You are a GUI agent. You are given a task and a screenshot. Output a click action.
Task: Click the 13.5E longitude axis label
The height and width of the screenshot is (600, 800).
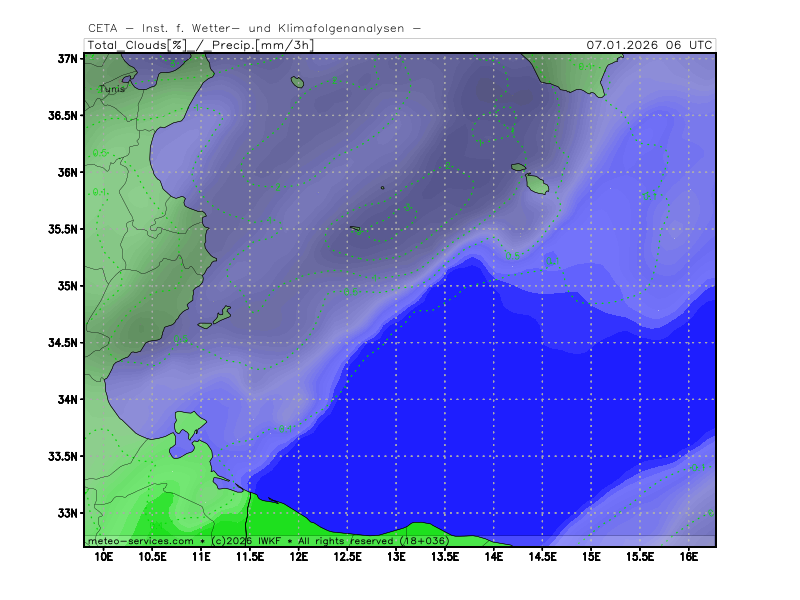(444, 556)
